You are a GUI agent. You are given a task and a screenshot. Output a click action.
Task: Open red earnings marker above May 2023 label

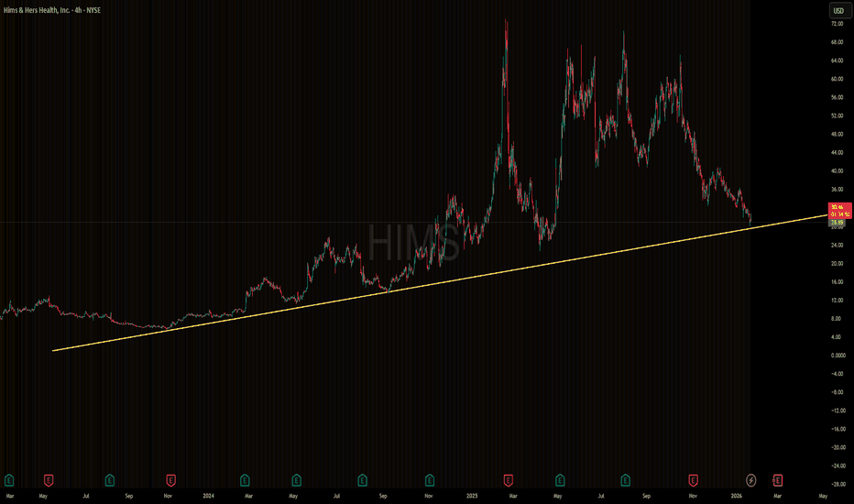(x=49, y=480)
